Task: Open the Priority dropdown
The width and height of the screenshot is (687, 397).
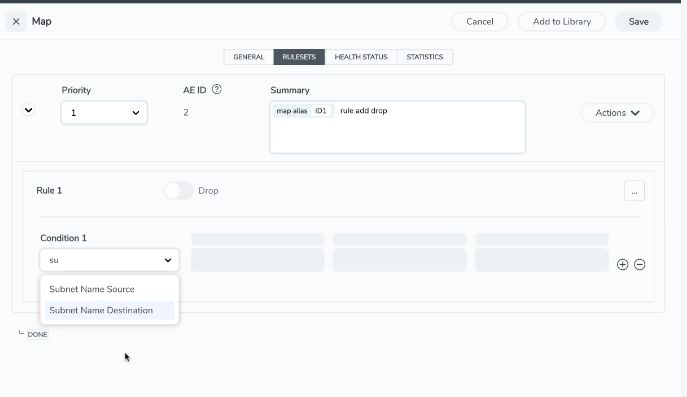Action: (x=104, y=113)
